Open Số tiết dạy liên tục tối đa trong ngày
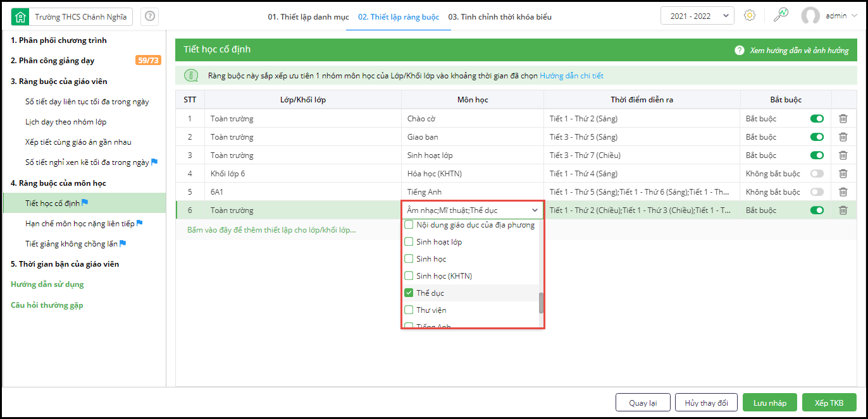This screenshot has width=868, height=419. coord(87,102)
